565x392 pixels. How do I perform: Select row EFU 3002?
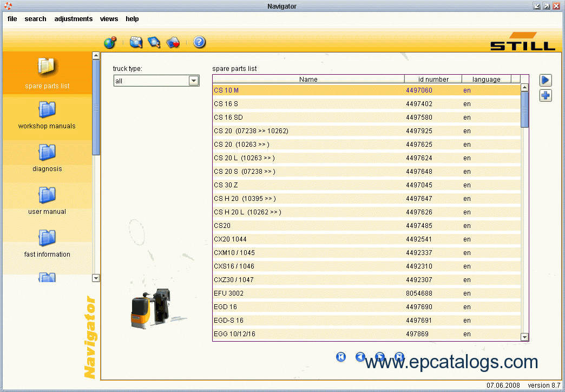click(x=366, y=293)
